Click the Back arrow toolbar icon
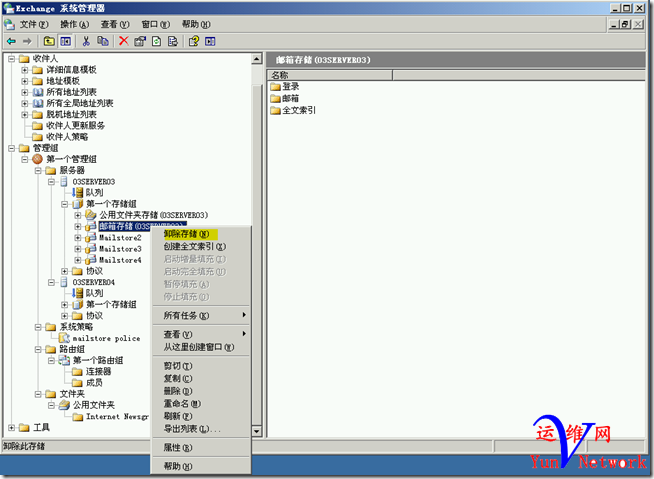This screenshot has height=479, width=654. coord(11,41)
